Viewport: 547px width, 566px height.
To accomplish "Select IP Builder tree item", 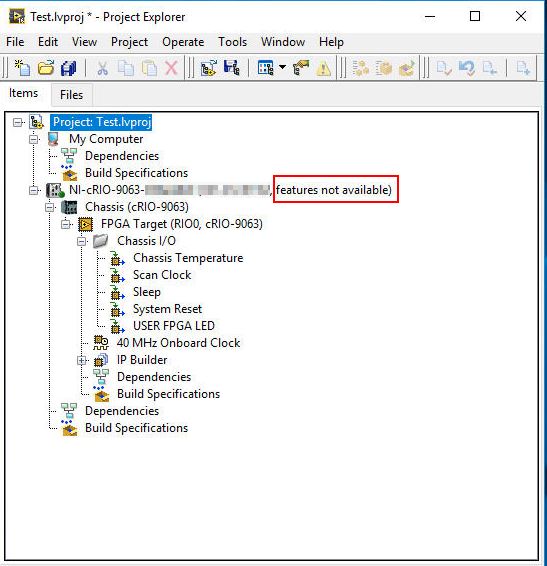I will coord(142,360).
